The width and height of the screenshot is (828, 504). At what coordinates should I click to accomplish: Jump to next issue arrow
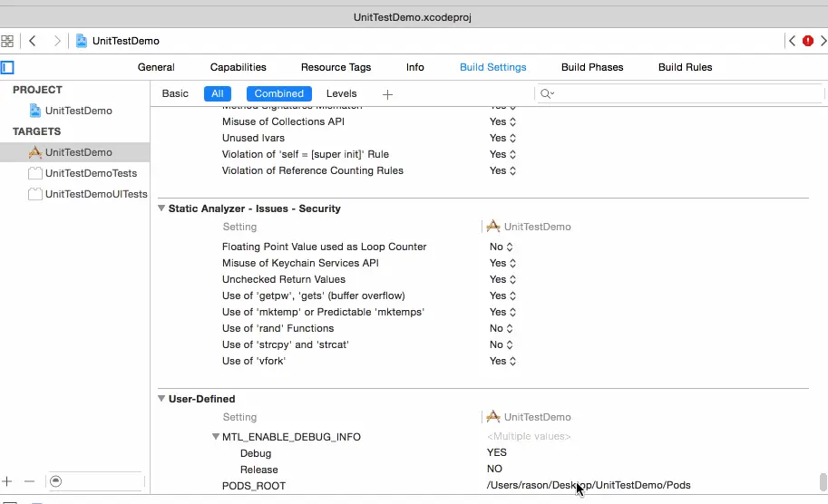[823, 41]
